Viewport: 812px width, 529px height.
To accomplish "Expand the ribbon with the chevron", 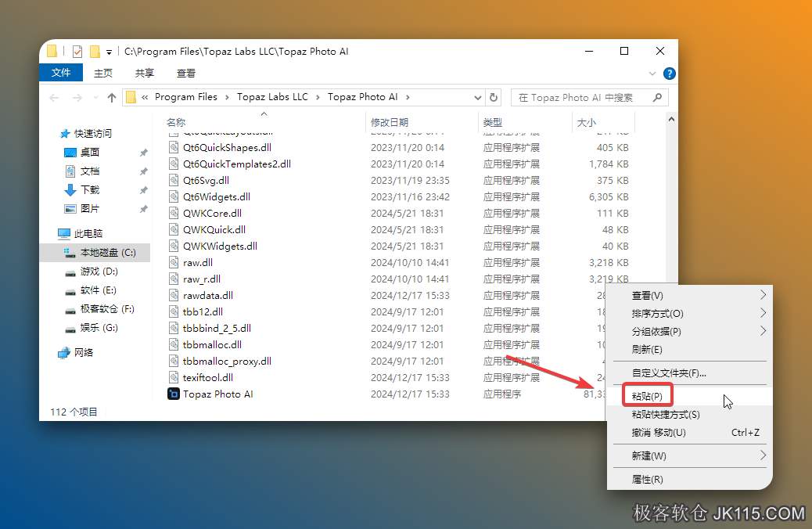I will coord(652,74).
